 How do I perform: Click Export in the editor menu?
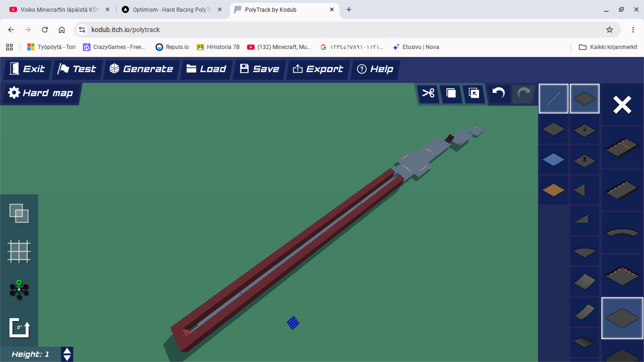coord(318,69)
